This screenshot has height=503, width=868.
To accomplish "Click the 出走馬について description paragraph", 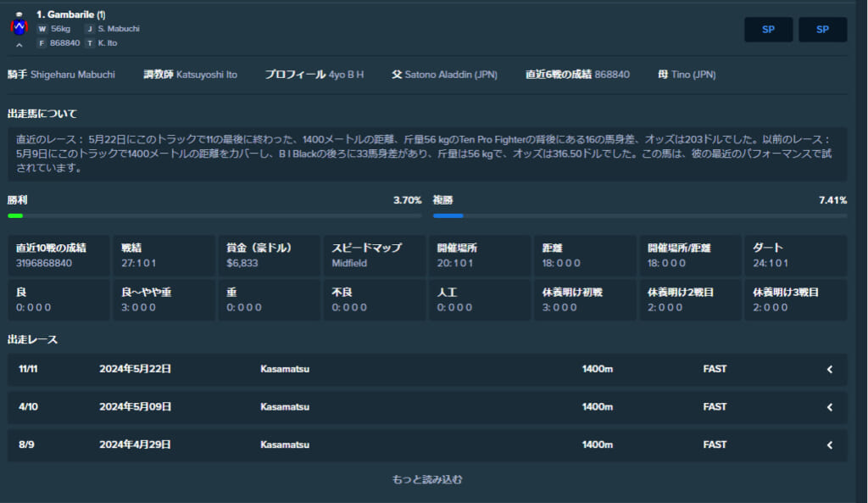I will click(x=427, y=154).
